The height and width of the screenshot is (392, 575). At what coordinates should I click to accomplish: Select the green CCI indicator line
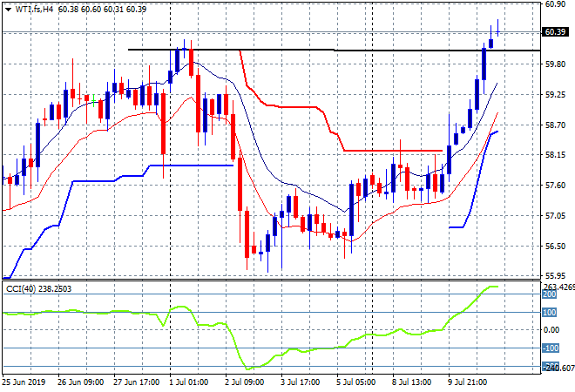(x=250, y=328)
